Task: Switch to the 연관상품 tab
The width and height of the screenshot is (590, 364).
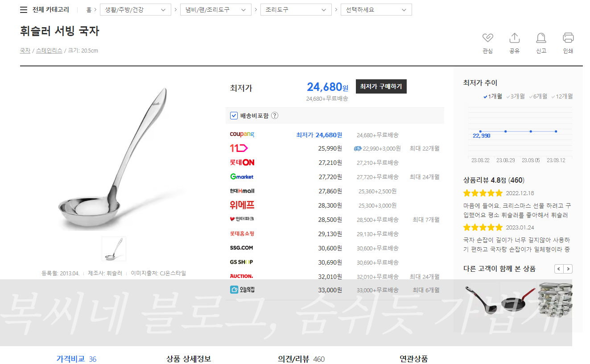Action: (413, 359)
